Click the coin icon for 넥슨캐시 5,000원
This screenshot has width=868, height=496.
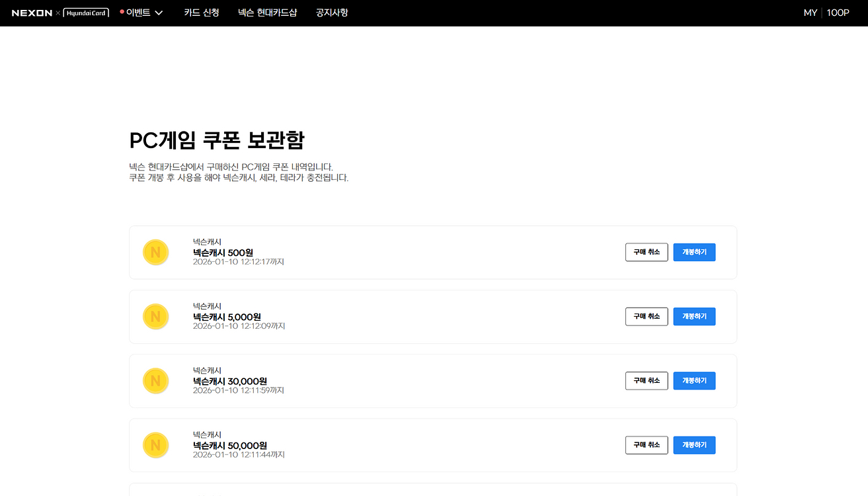pyautogui.click(x=155, y=317)
